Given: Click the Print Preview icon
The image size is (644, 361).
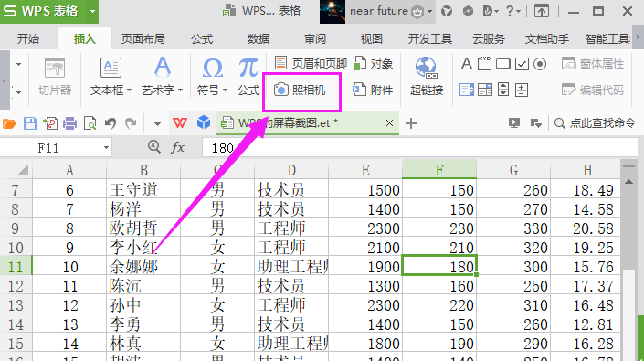Looking at the screenshot, I should [90, 123].
